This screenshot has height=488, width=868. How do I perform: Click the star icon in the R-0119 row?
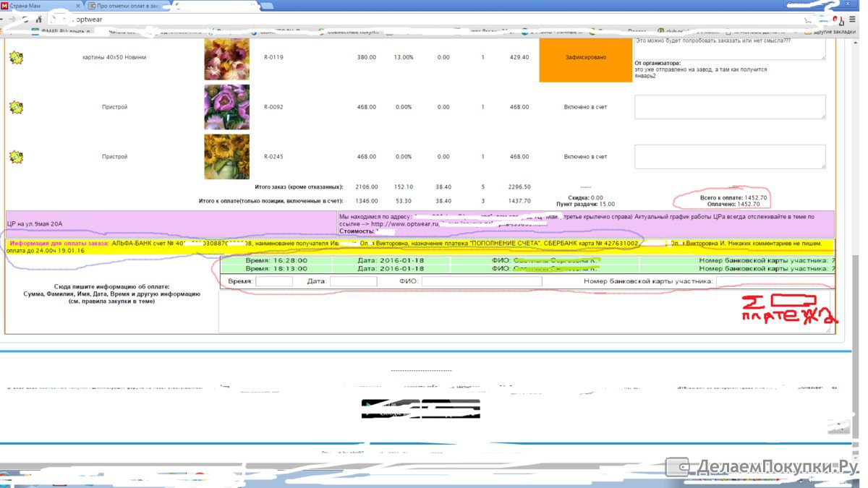(x=16, y=57)
